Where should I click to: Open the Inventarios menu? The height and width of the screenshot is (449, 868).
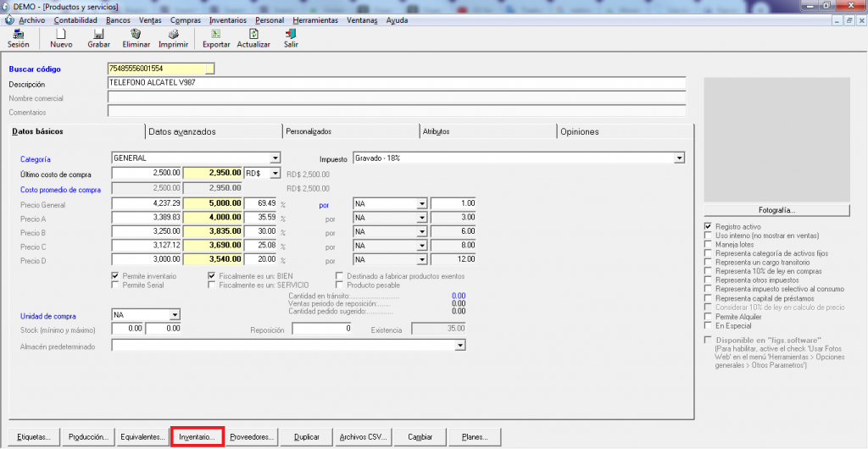(227, 19)
